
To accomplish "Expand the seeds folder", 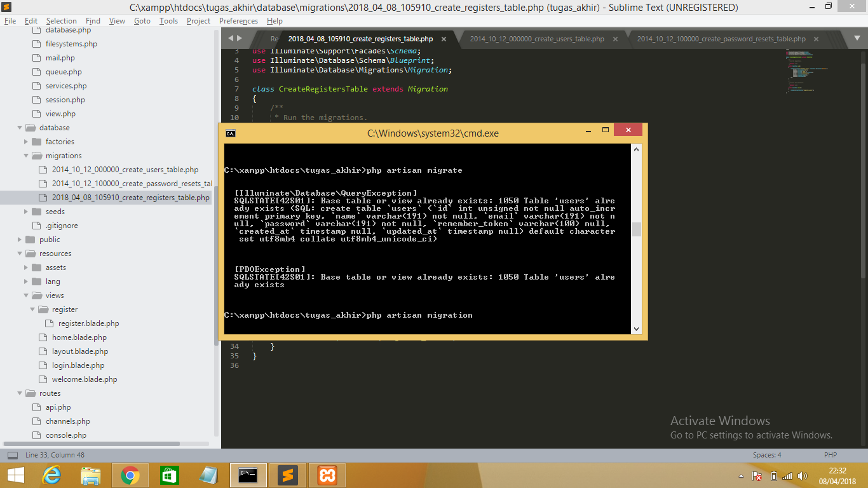I will (x=26, y=212).
